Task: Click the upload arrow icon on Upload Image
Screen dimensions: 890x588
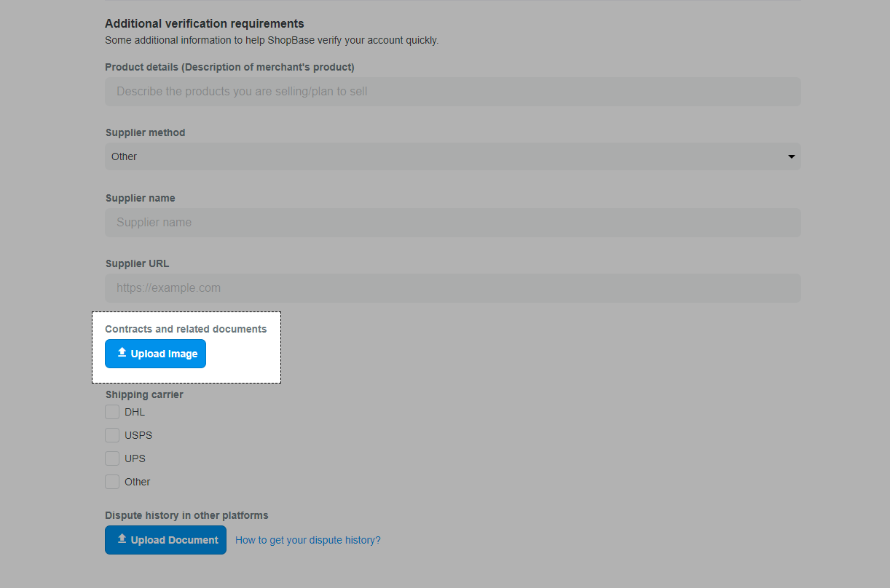Action: click(x=122, y=353)
